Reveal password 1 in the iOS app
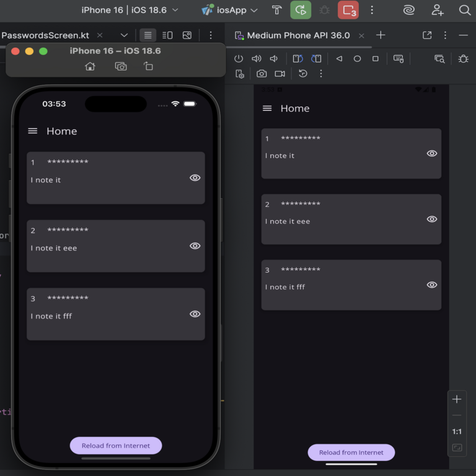Viewport: 476px width, 476px height. click(195, 178)
